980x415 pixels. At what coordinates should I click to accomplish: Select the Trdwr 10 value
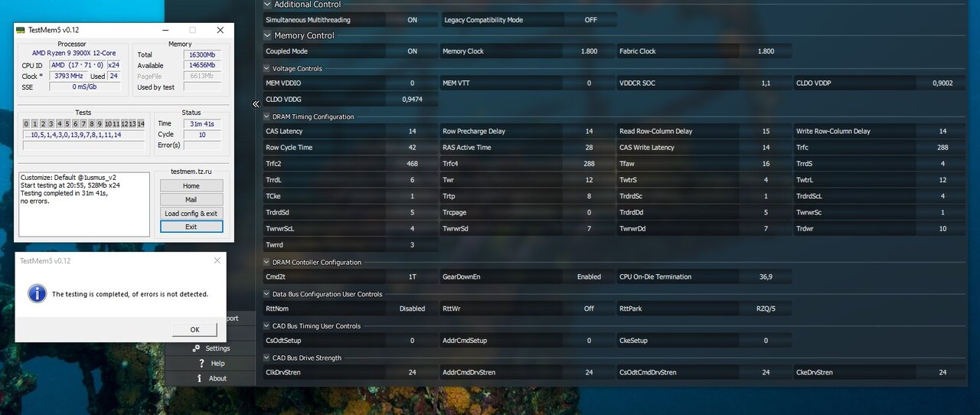click(942, 228)
